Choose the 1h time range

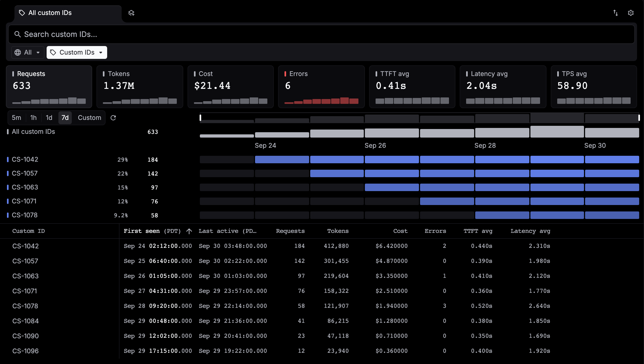tap(33, 118)
